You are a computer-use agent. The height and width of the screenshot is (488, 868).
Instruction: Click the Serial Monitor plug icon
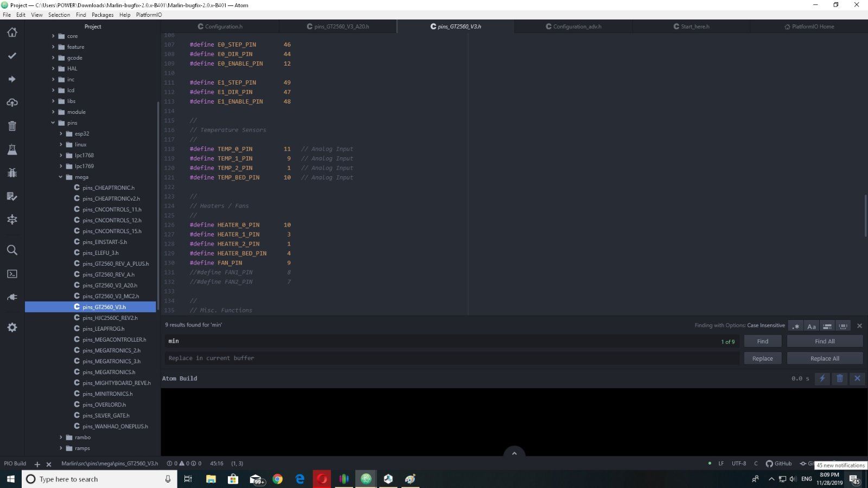tap(12, 297)
